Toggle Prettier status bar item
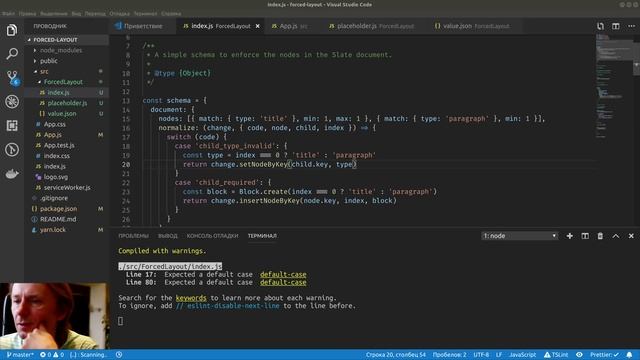 coord(604,355)
